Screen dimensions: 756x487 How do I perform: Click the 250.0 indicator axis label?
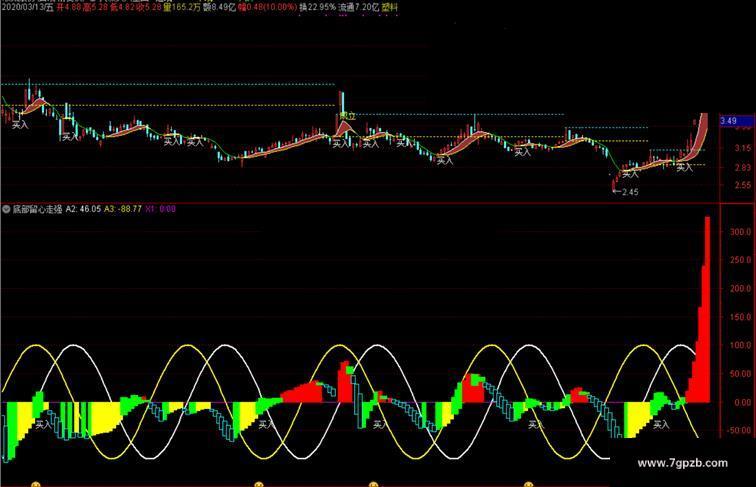pos(740,260)
